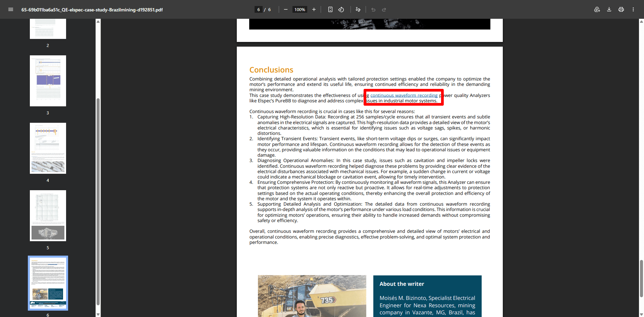Click the document scrollbar up arrow
Screen dimensions: 644x317
point(641,21)
